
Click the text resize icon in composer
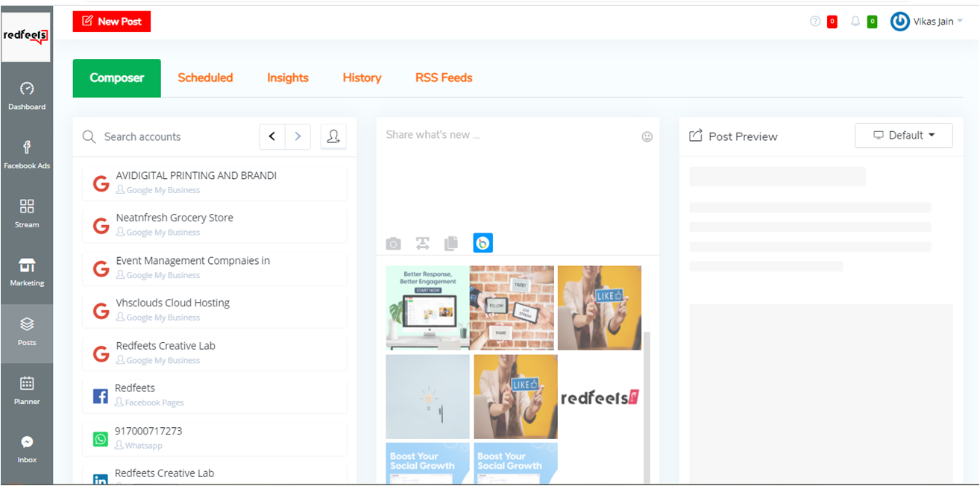tap(423, 244)
